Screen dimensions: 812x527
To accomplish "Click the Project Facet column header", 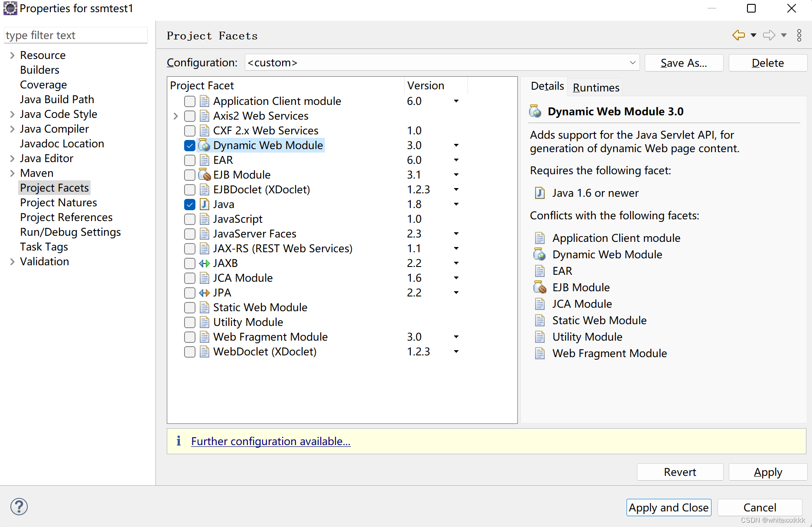I will [x=286, y=85].
